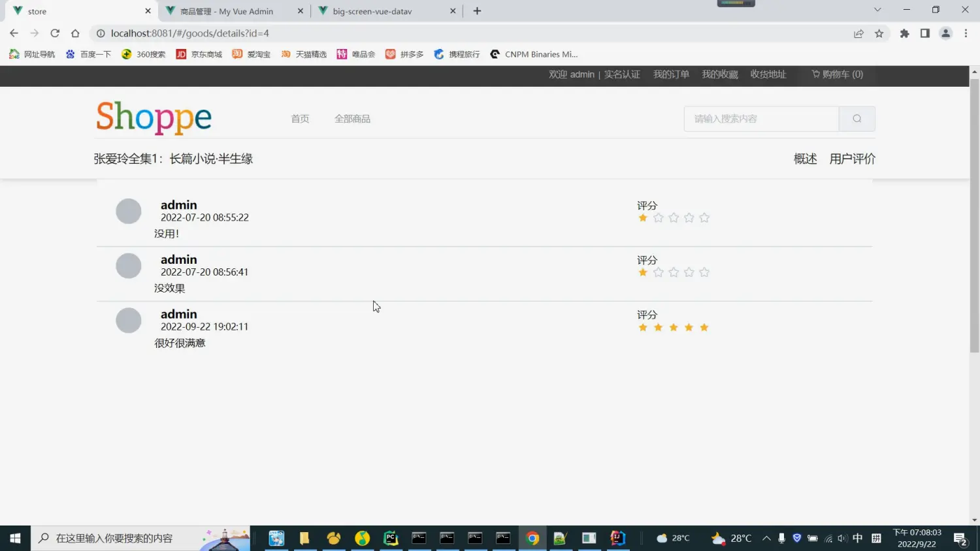Go to 全部商品 page

[x=352, y=119]
